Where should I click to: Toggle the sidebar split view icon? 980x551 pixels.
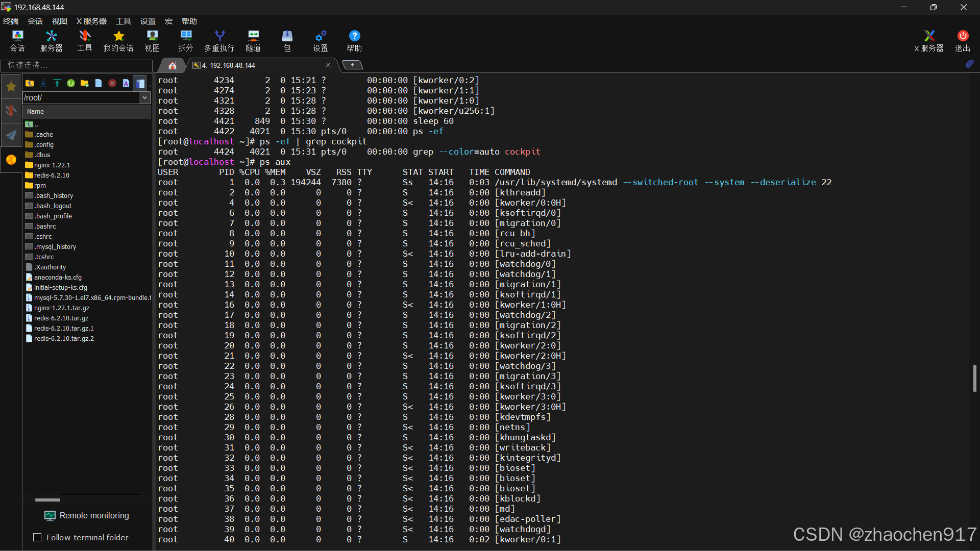pyautogui.click(x=140, y=83)
